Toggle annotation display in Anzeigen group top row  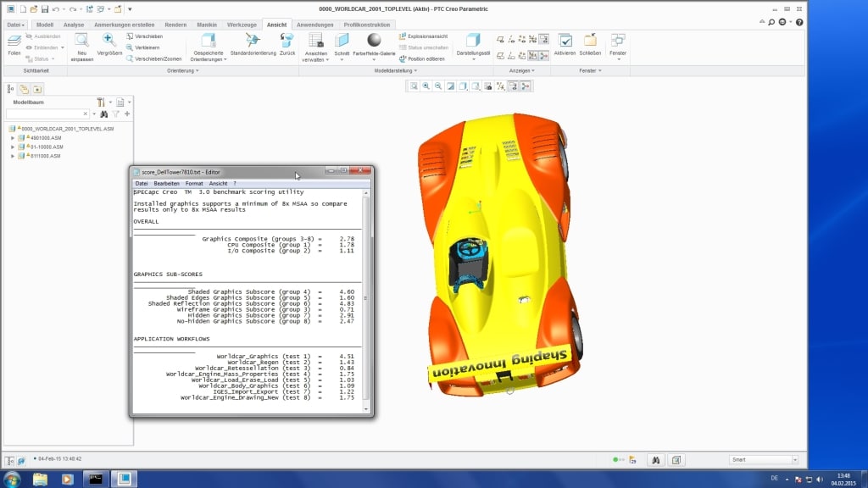(x=543, y=39)
